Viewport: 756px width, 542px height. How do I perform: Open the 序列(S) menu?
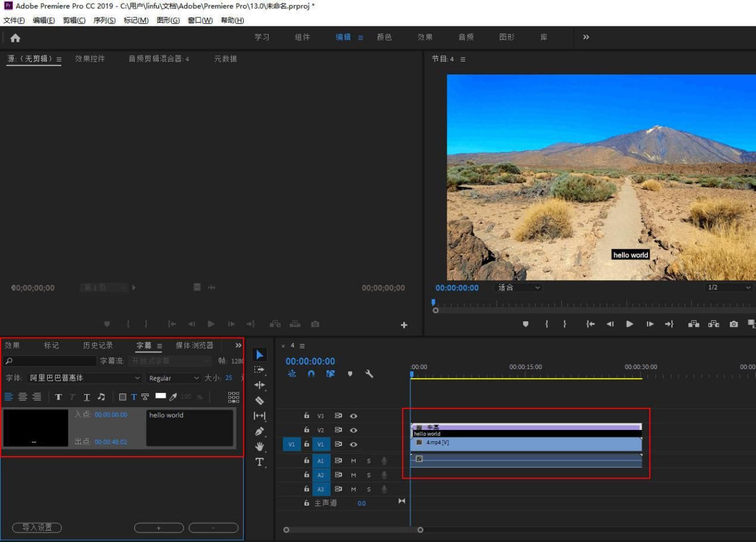point(103,20)
